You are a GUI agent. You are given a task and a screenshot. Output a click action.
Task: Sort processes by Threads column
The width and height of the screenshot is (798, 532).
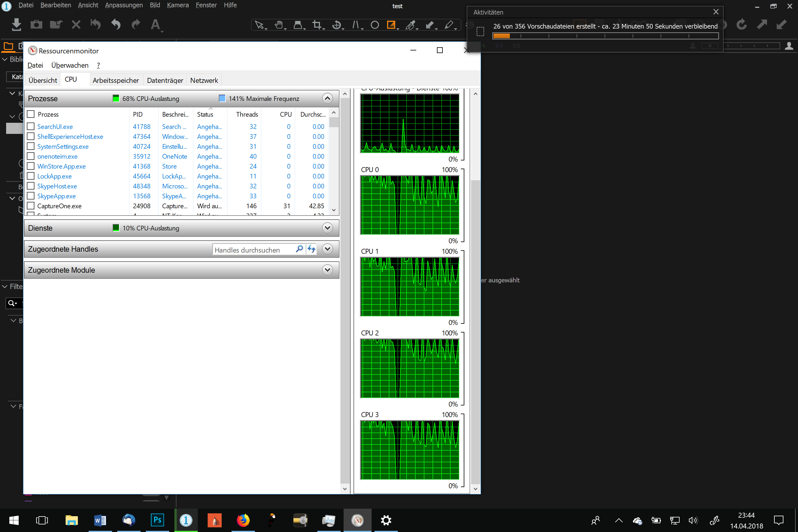(247, 114)
